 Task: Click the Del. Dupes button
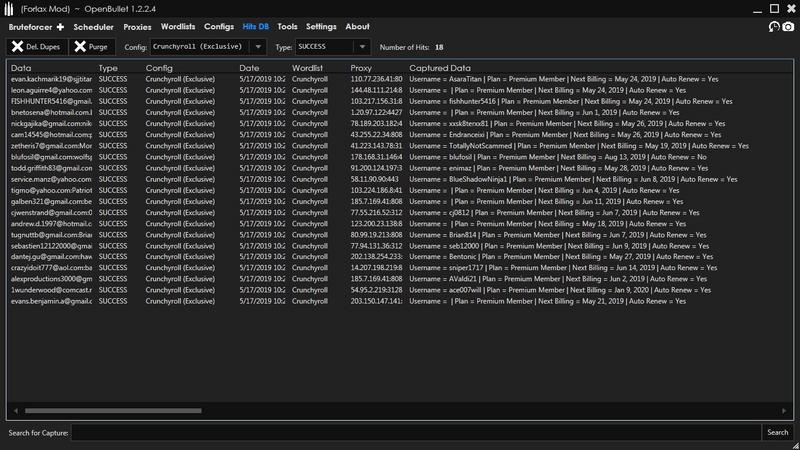point(37,46)
